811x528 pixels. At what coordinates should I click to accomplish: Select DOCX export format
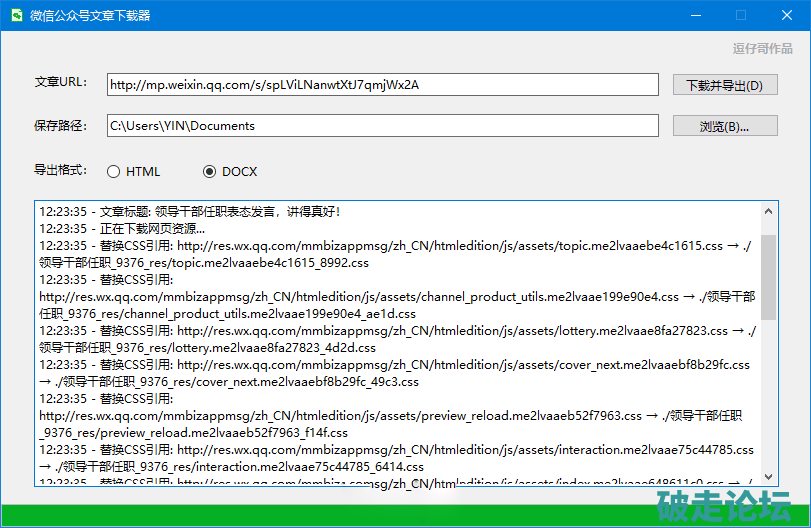(x=209, y=171)
